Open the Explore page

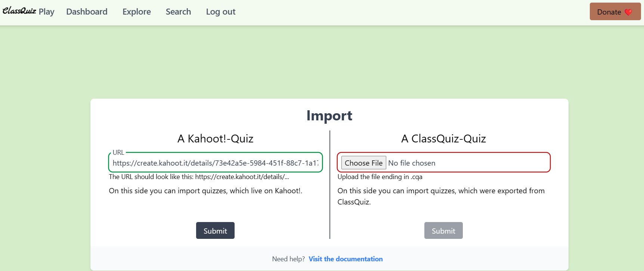[137, 12]
